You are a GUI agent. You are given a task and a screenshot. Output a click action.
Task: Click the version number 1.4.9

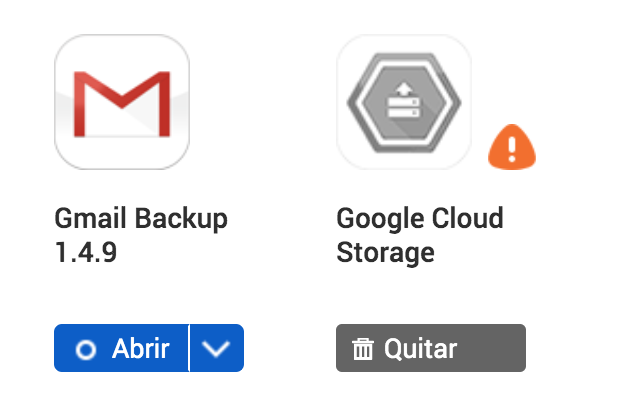(x=85, y=252)
